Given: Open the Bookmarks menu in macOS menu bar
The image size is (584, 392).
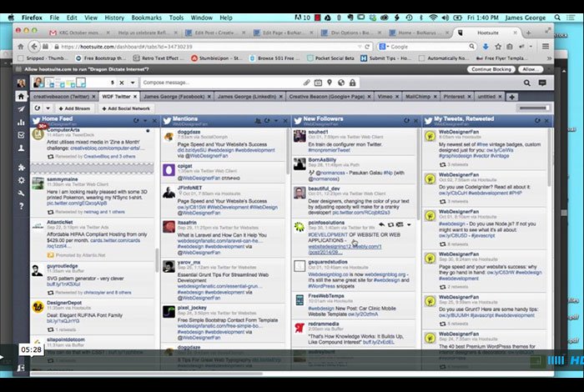Looking at the screenshot, I should [146, 18].
